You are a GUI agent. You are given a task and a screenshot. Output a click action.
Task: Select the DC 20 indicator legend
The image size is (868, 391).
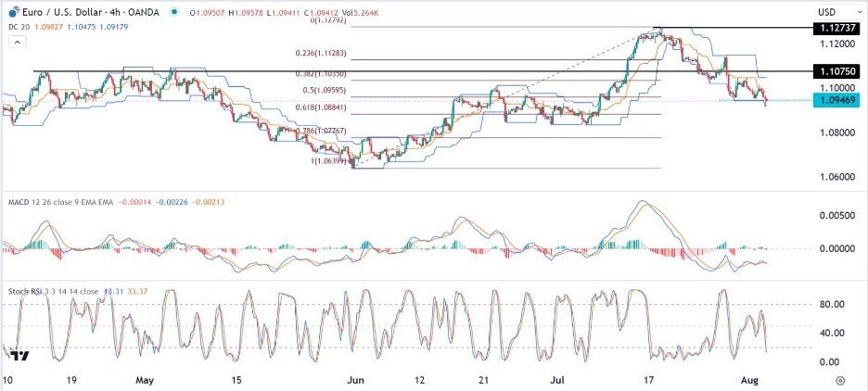19,27
